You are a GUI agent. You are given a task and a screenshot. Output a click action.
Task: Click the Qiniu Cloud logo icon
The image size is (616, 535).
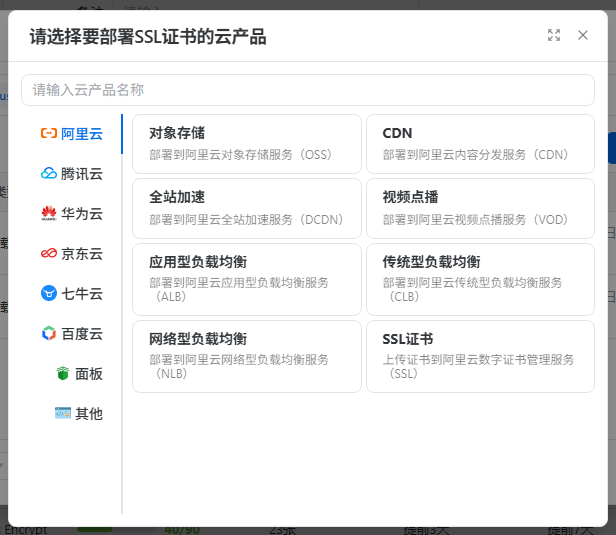(x=48, y=293)
